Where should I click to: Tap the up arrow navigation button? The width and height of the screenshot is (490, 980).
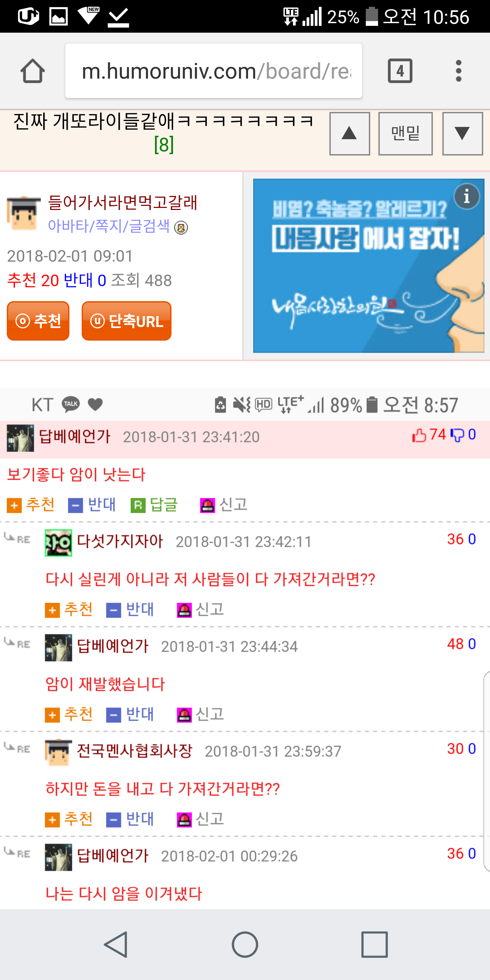tap(349, 133)
